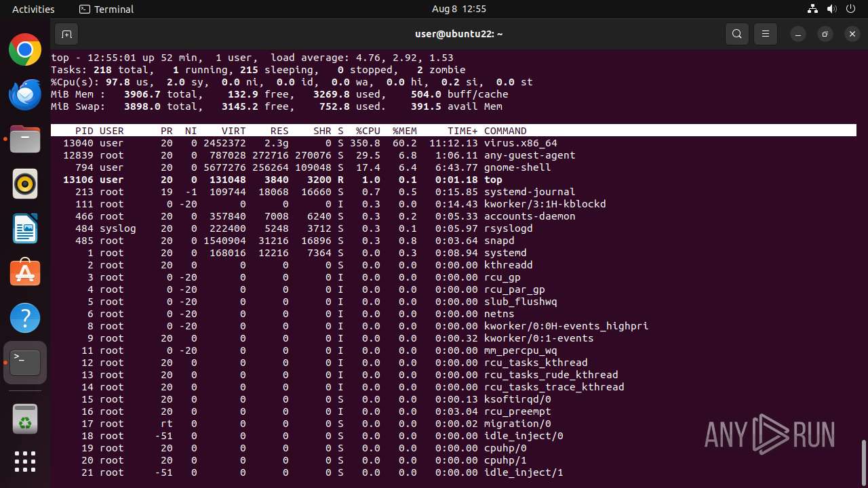Click rcu_tasks_rude_kthread command
Viewport: 868px width, 488px height.
551,375
